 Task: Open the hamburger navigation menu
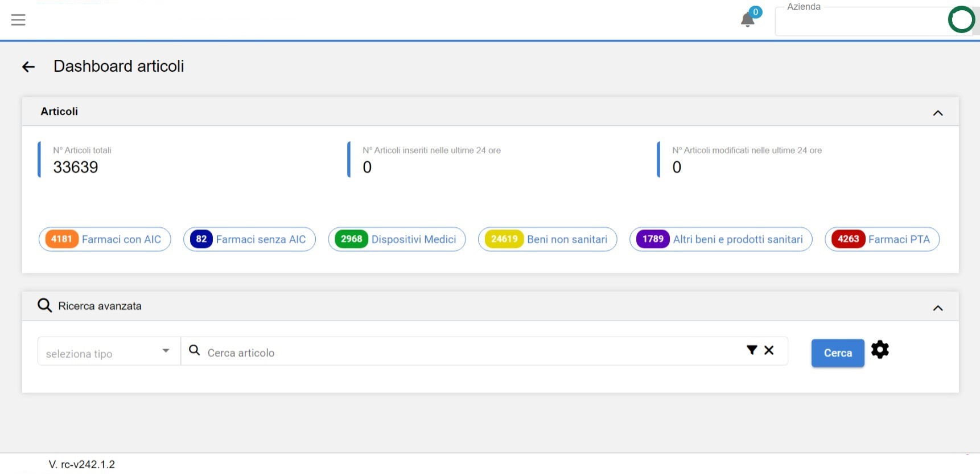[x=18, y=20]
